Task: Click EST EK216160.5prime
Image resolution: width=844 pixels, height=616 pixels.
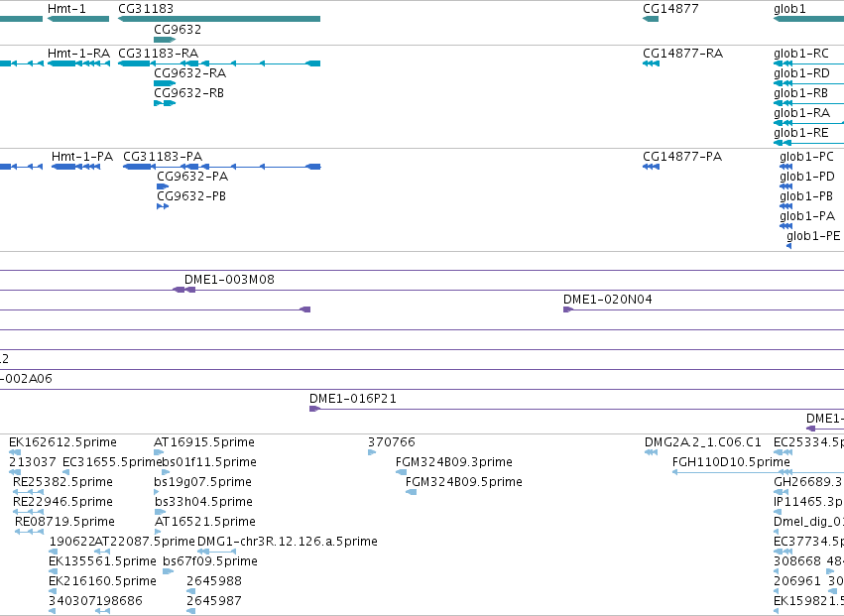Action: [102, 581]
